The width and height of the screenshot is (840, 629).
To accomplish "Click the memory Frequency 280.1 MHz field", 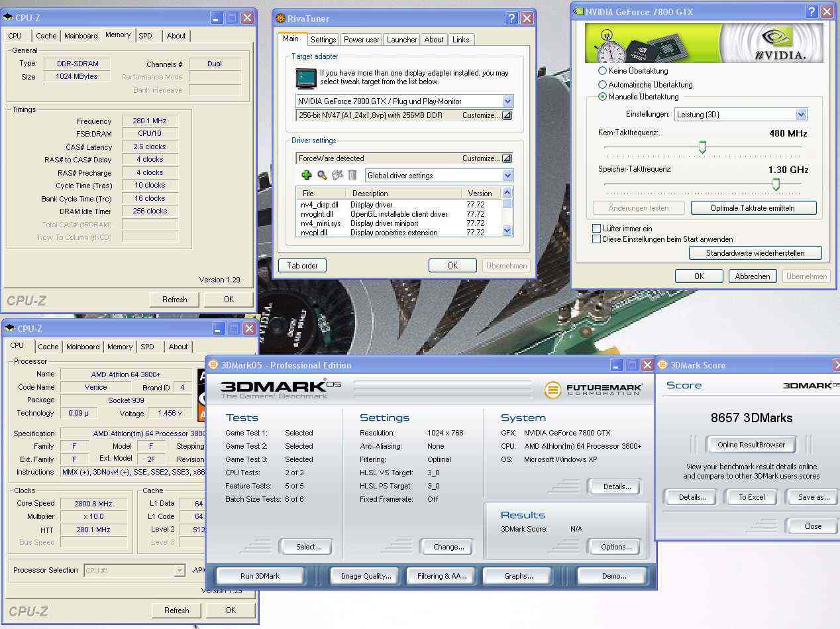I will click(150, 121).
